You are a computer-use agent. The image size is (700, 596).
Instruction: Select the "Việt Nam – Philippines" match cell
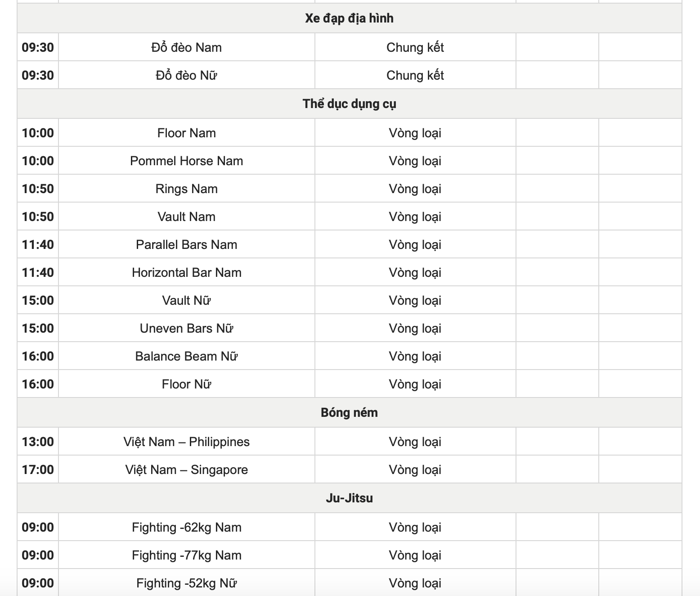tap(186, 442)
